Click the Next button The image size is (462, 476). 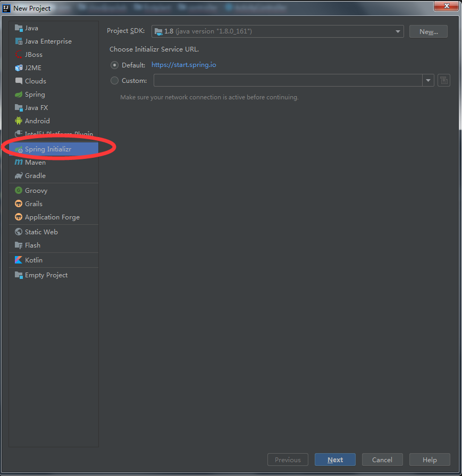point(335,460)
